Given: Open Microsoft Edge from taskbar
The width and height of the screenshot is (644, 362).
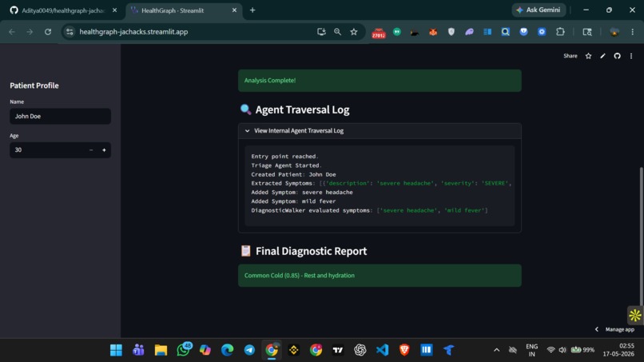Looking at the screenshot, I should pyautogui.click(x=227, y=350).
